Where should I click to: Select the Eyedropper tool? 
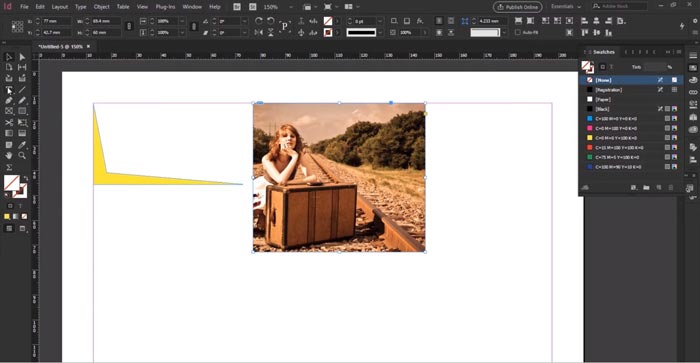22,145
